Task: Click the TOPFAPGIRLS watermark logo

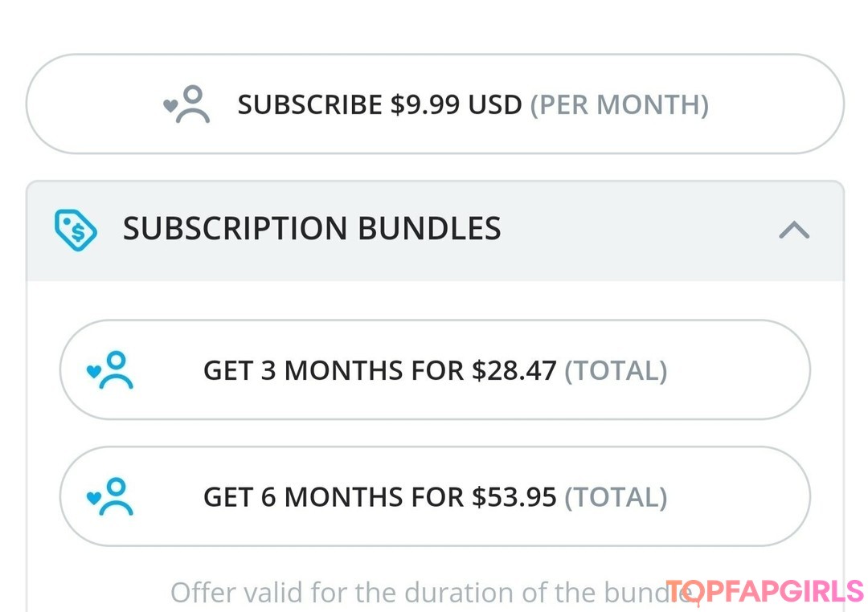Action: [x=764, y=593]
